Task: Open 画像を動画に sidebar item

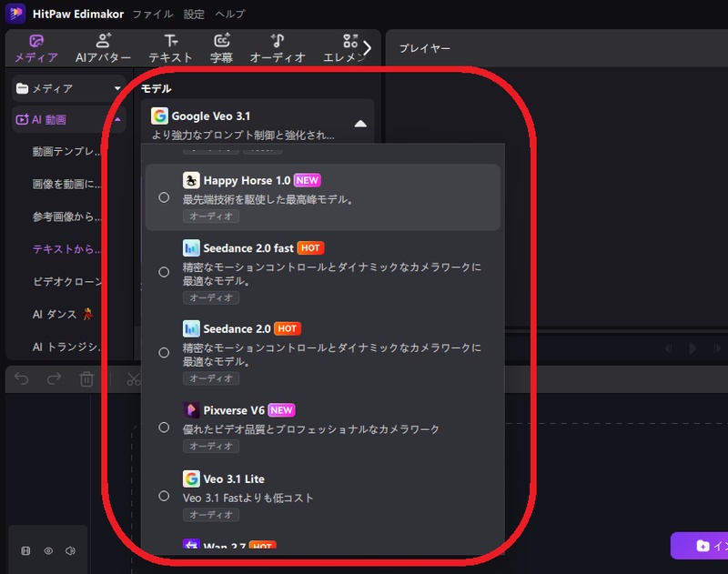Action: click(66, 185)
